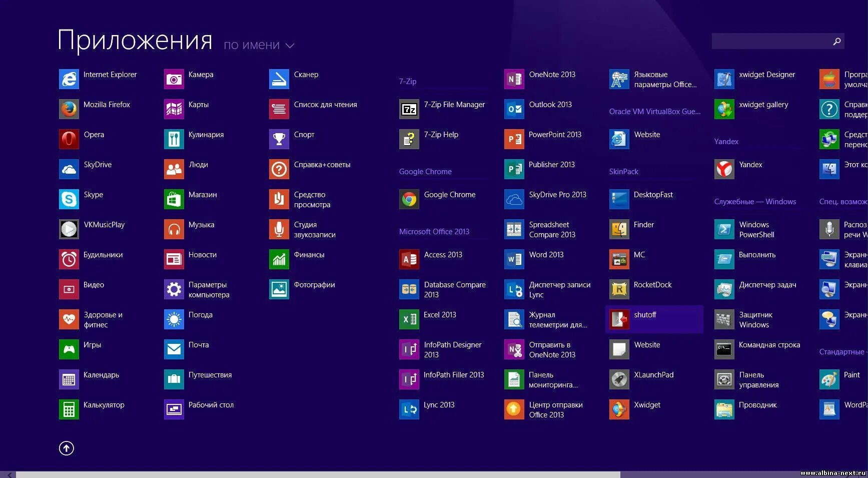Open the Камера app icon
868x478 pixels.
(x=174, y=79)
